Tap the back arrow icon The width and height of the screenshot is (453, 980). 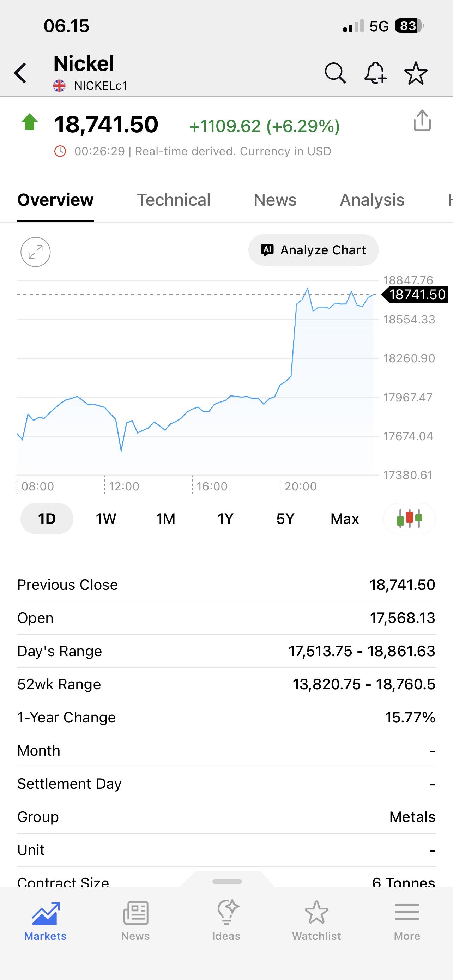click(x=20, y=73)
